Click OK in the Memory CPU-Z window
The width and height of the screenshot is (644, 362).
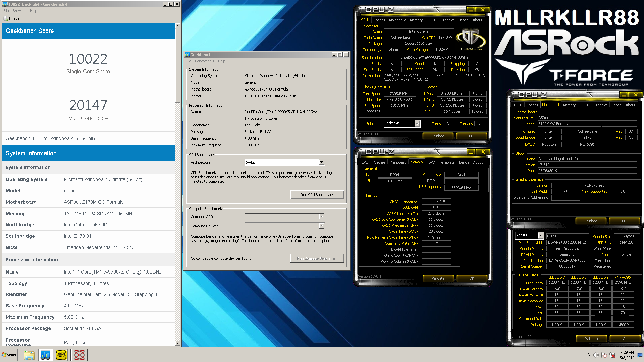tap(472, 278)
